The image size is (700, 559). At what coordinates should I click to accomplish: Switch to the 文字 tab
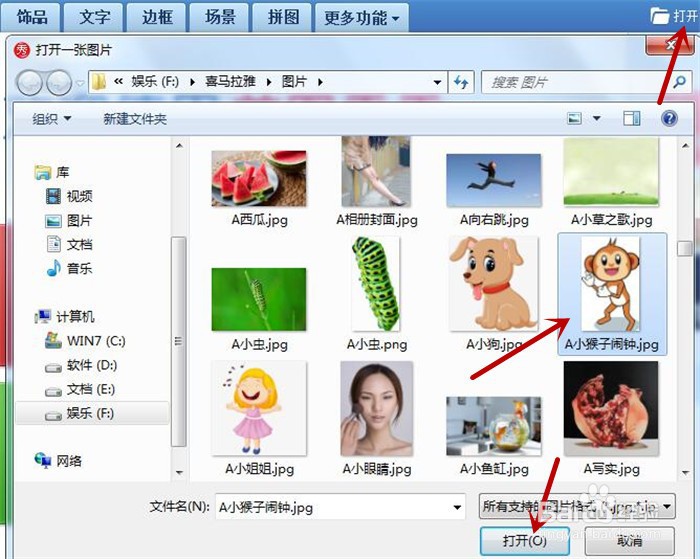point(94,17)
